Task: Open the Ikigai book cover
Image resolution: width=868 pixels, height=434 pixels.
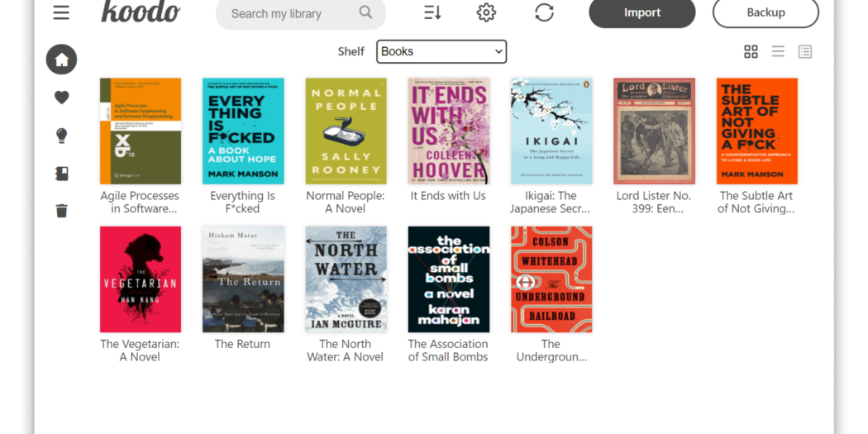Action: click(551, 131)
